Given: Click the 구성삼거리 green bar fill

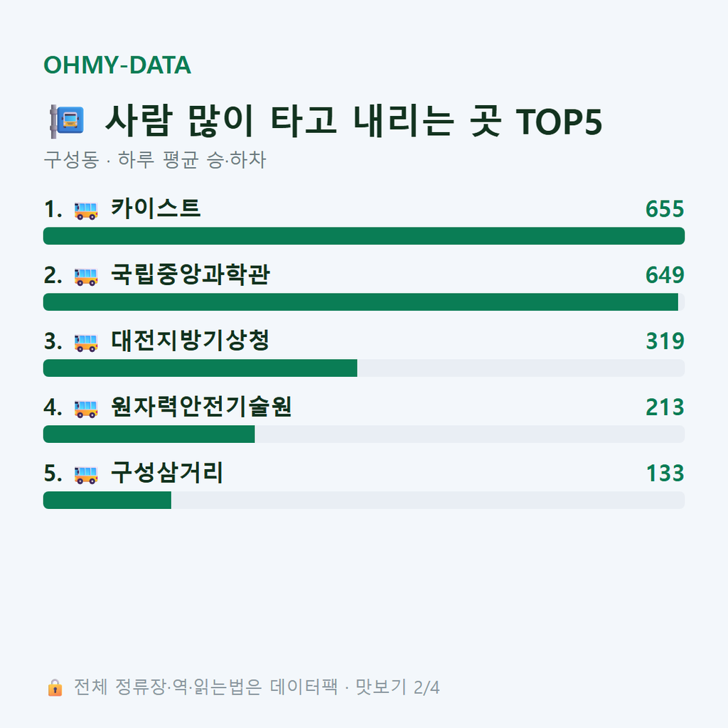Looking at the screenshot, I should [107, 500].
